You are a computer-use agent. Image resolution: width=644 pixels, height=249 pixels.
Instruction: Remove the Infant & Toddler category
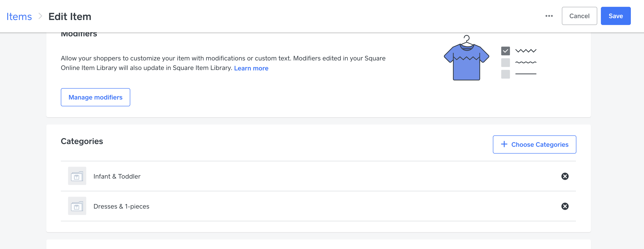(x=565, y=177)
